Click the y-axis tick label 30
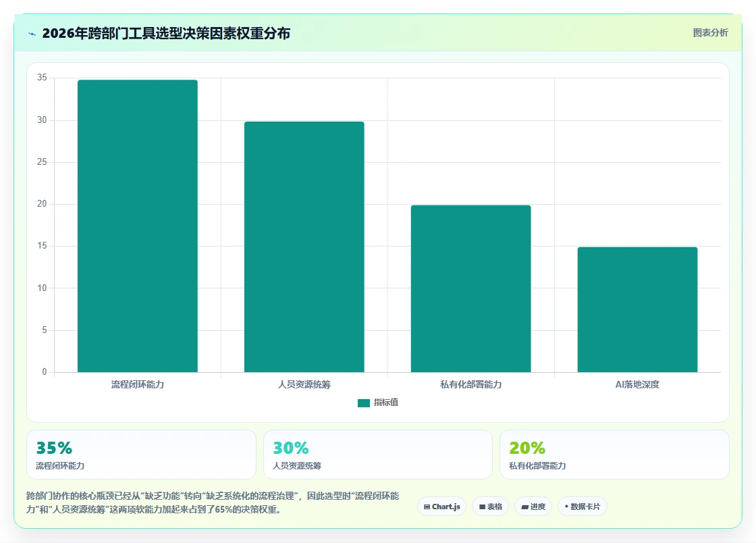756x543 pixels. (x=42, y=120)
